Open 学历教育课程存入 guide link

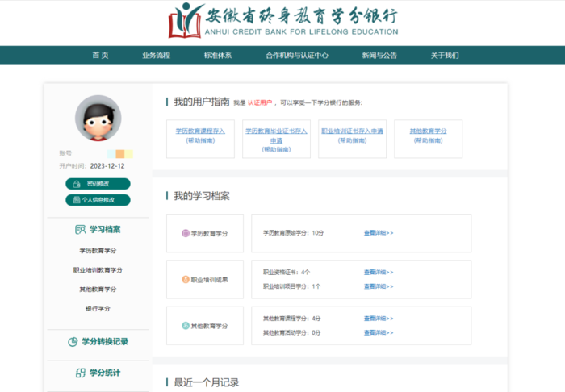[x=200, y=131]
